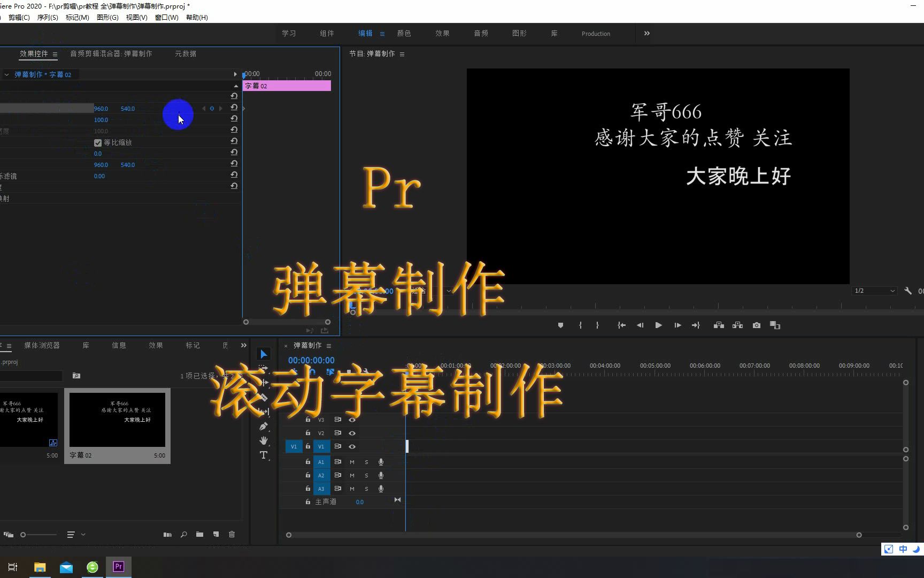The height and width of the screenshot is (578, 924).
Task: Step forward one frame
Action: click(677, 325)
